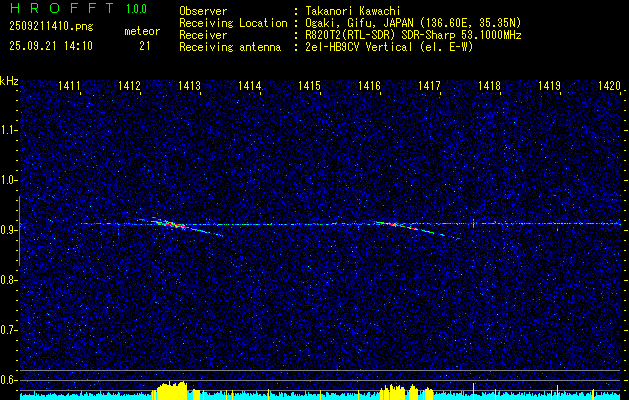The width and height of the screenshot is (629, 400).
Task: Click the 0.9 kHz frequency label
Action: (7, 230)
